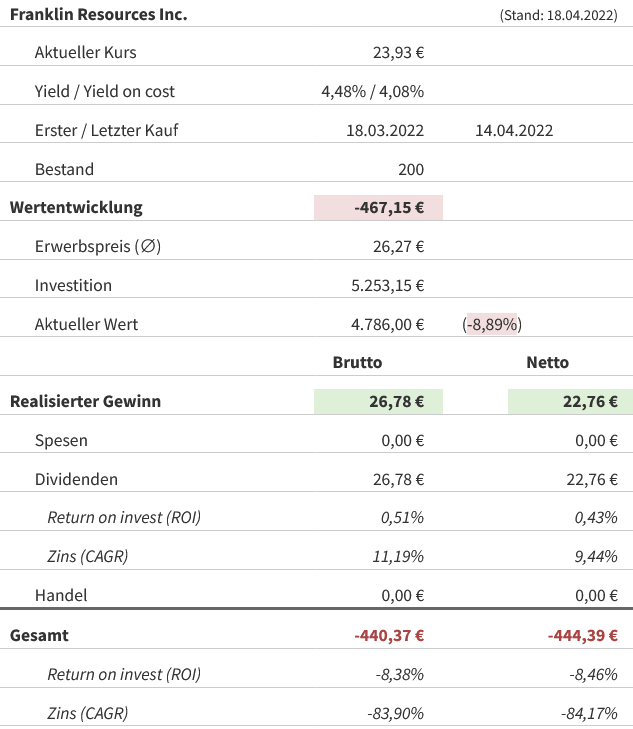The height and width of the screenshot is (729, 633).
Task: Click the Handel row label
Action: pos(61,595)
